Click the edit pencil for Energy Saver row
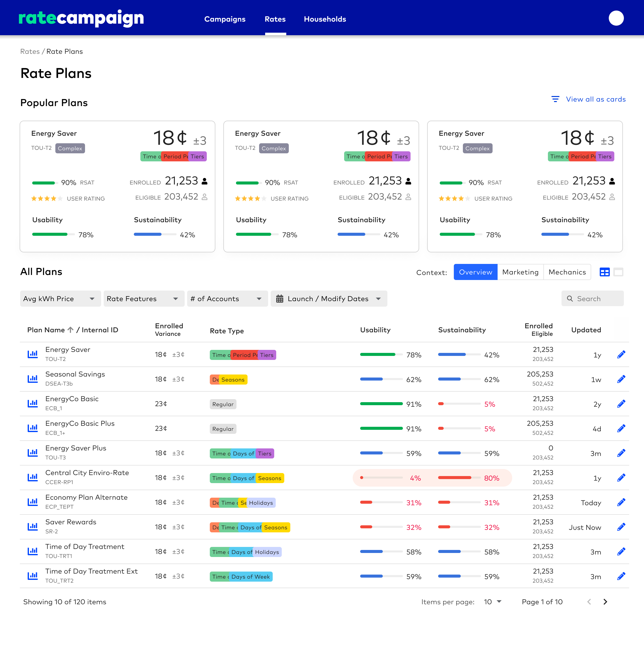 point(621,354)
